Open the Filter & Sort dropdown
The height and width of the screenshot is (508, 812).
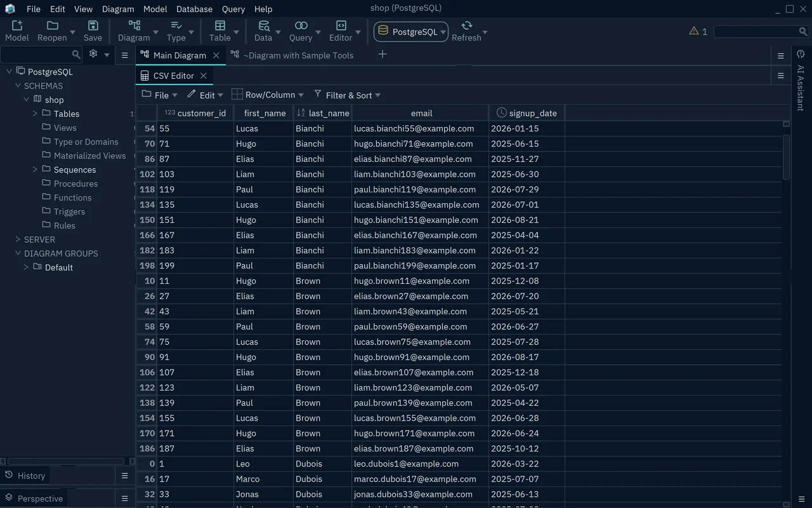(348, 95)
